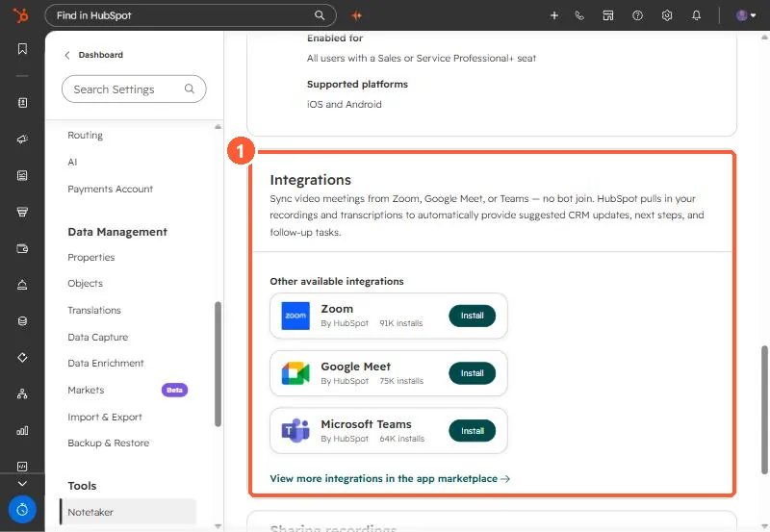Install the Google Meet integration
This screenshot has height=532, width=770.
[472, 373]
